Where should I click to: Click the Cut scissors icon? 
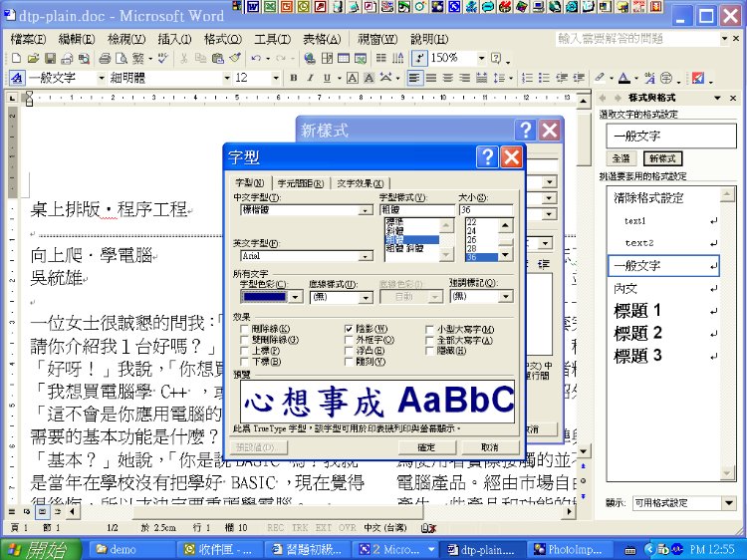coord(184,59)
